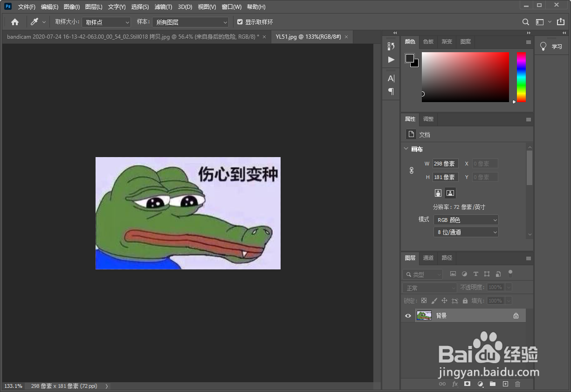
Task: Collapse the 画布 section
Action: coord(406,149)
